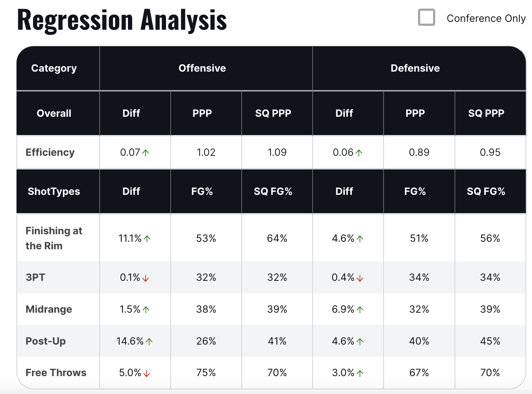Click the offensive SQ PPP column header

coord(273,113)
